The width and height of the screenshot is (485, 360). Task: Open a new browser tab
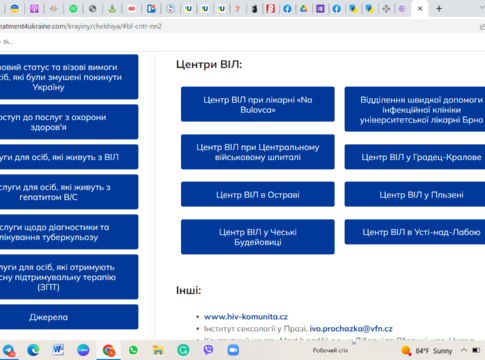point(439,9)
